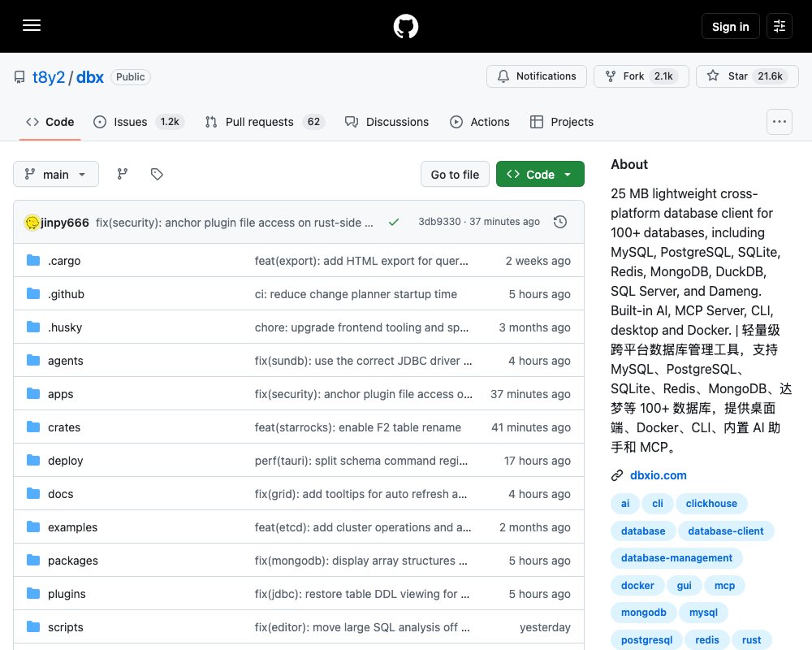Image resolution: width=812 pixels, height=650 pixels.
Task: Open latest commit message fix(security) anchor plugin
Action: click(x=234, y=223)
